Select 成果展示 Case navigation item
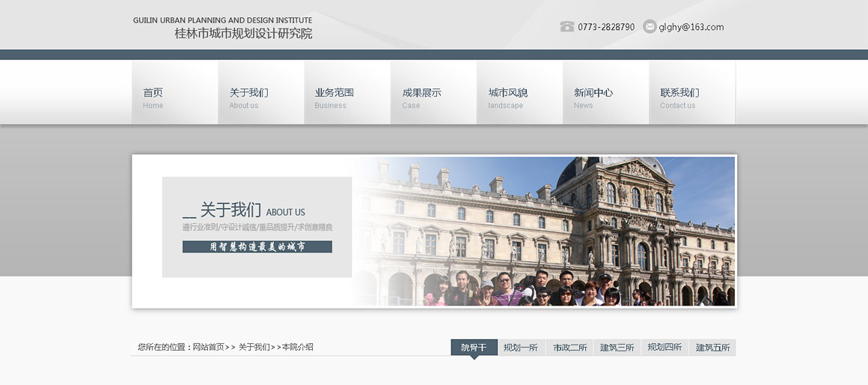 [433, 93]
